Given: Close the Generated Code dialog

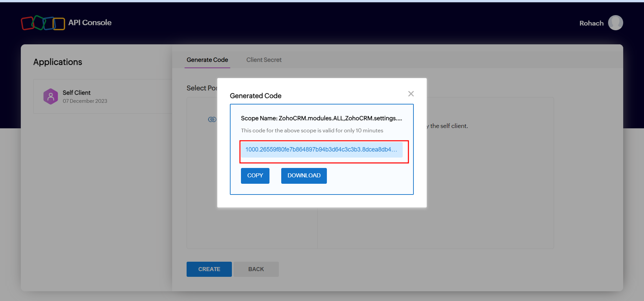Looking at the screenshot, I should coord(411,94).
